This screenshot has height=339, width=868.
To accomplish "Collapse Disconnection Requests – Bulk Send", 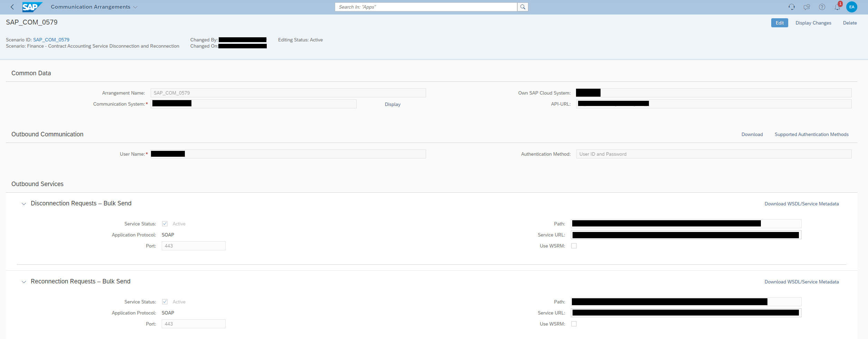I will point(24,204).
